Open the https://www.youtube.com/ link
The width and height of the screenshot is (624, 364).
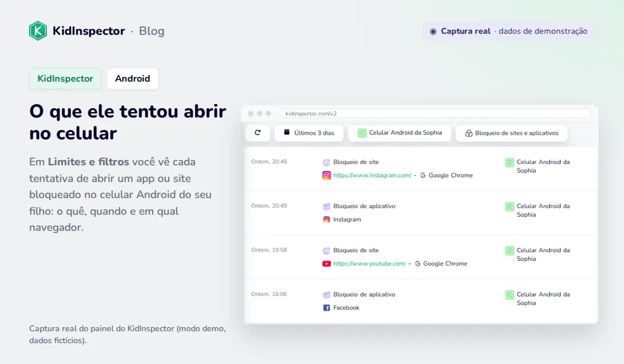click(370, 264)
